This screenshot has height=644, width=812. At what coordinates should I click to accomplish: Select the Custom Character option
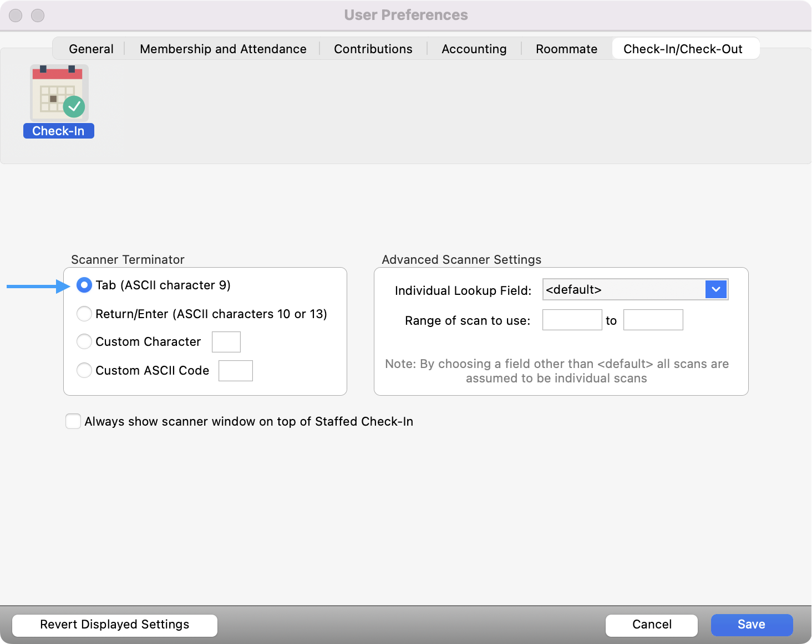84,341
